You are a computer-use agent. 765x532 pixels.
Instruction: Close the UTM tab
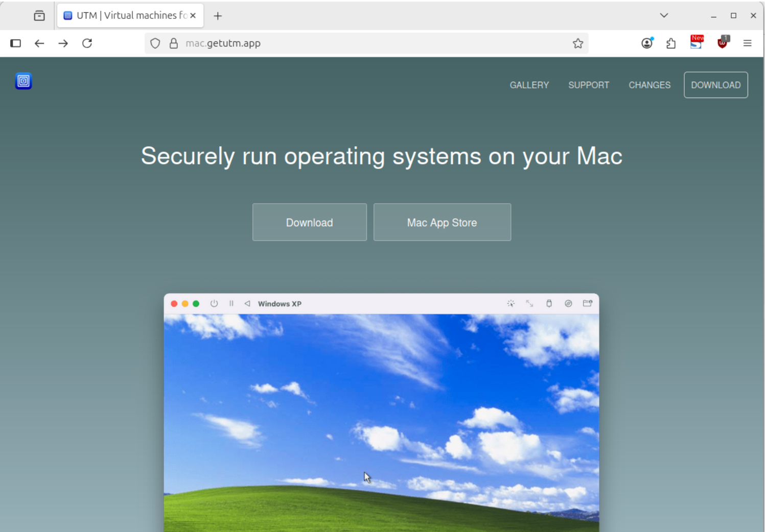tap(193, 16)
